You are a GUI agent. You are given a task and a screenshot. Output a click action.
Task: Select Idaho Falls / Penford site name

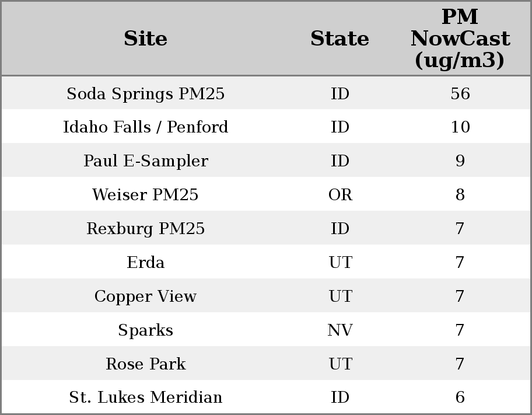point(145,127)
